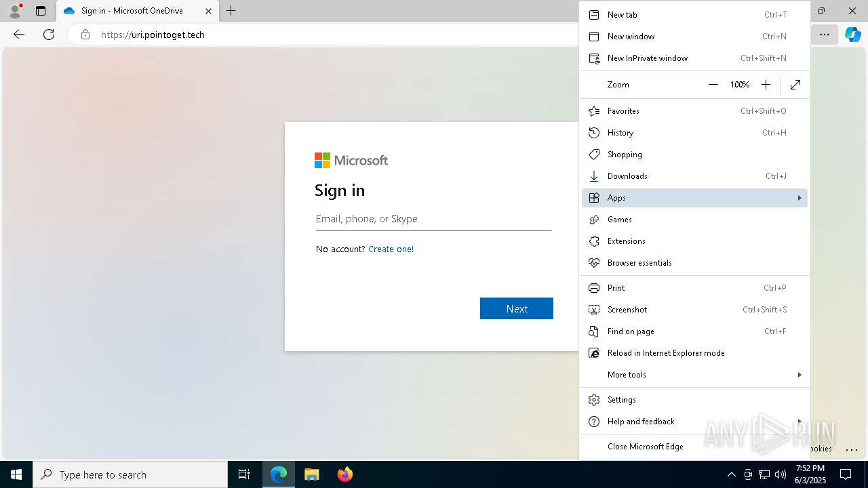This screenshot has width=868, height=488.
Task: Click the Extensions puzzle icon
Action: click(594, 241)
